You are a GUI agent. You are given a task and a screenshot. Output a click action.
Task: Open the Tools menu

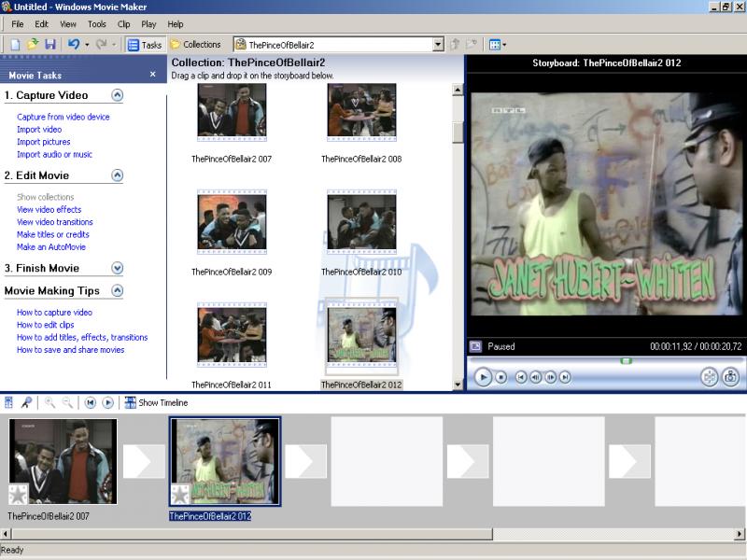(x=97, y=24)
